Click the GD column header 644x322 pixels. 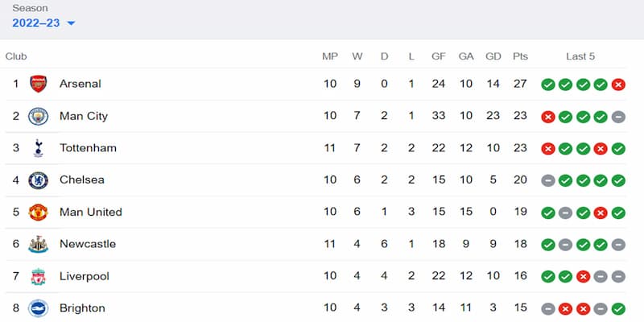493,56
